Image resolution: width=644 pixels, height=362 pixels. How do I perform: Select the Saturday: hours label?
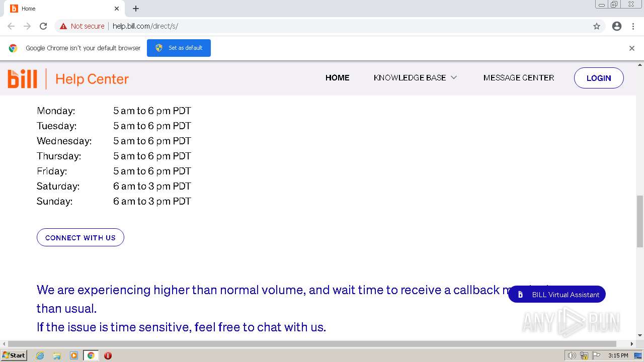58,186
